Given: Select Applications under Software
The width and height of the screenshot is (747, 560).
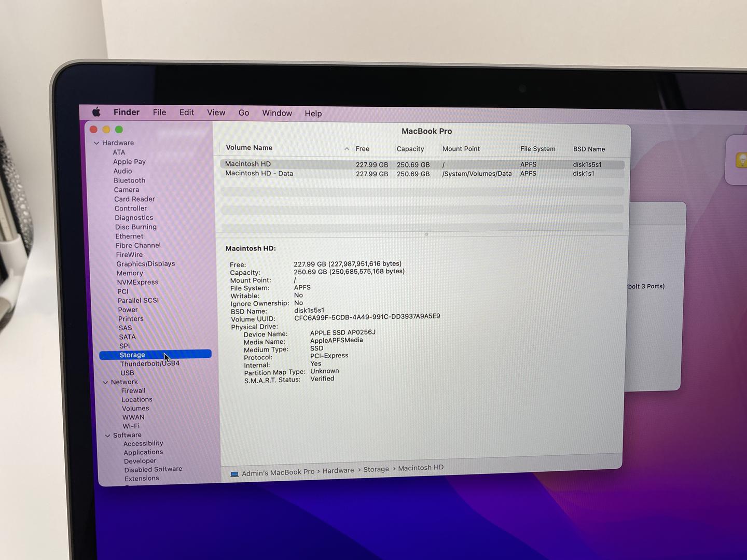Looking at the screenshot, I should 143,452.
